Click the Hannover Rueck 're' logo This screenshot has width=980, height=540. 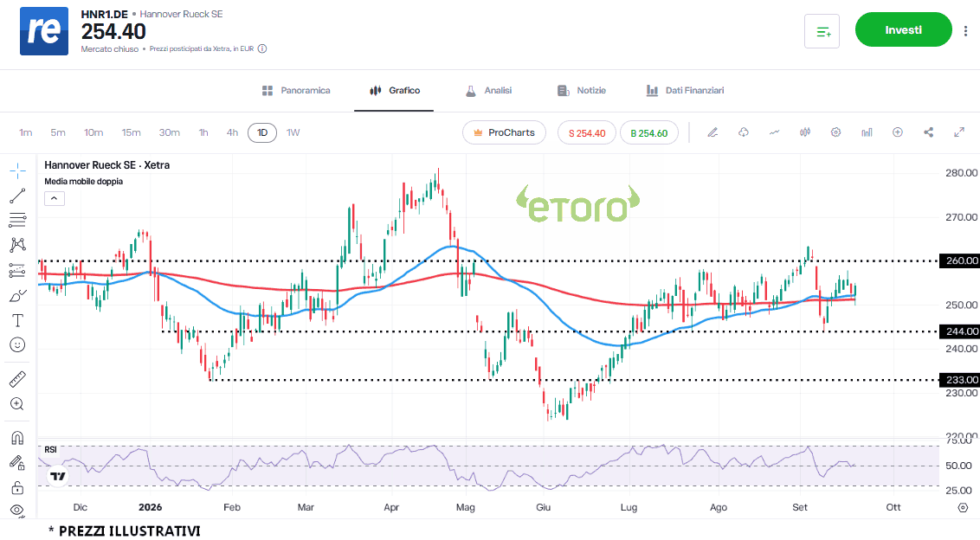(x=44, y=31)
